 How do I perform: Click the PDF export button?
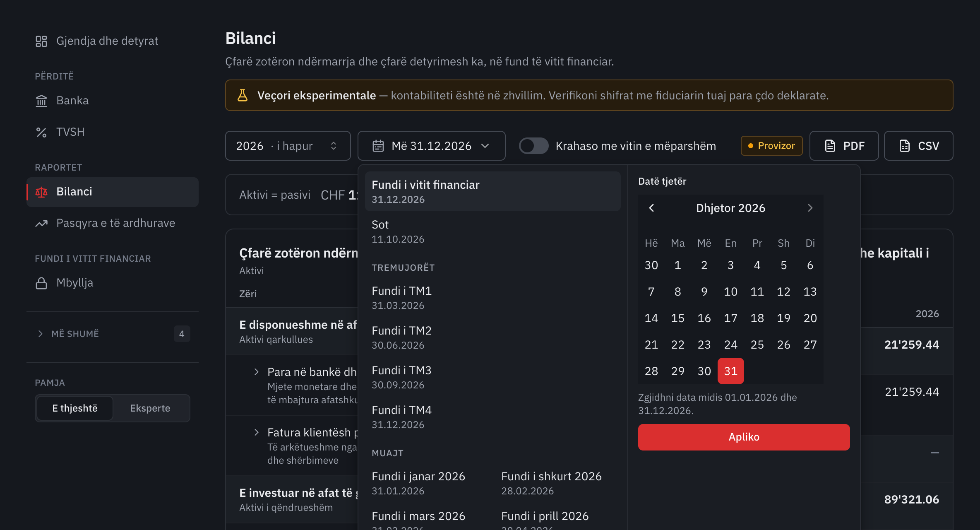(844, 146)
